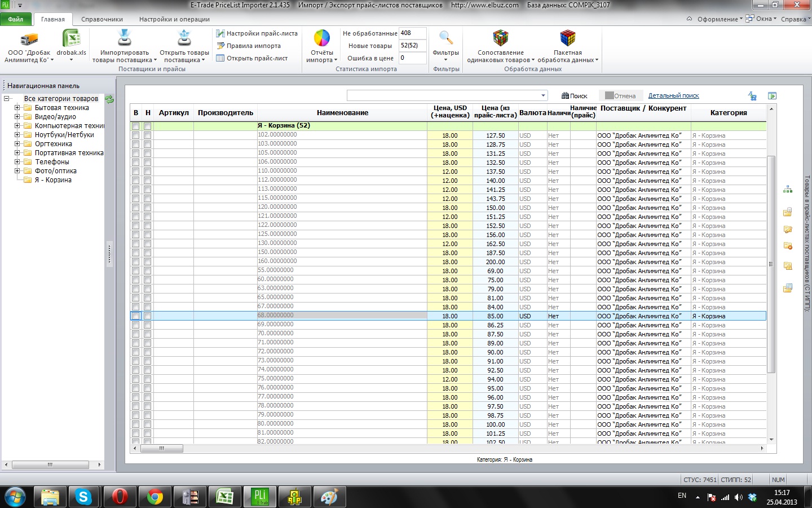Open the Справка menu

point(795,19)
